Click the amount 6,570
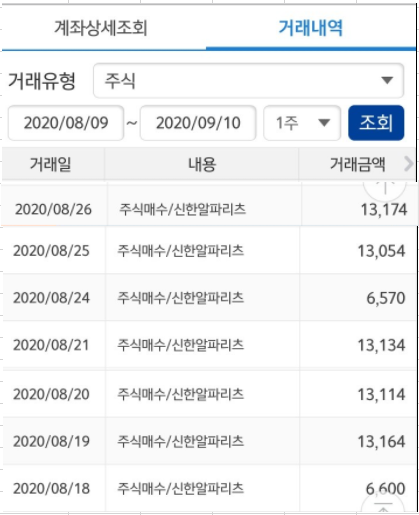The image size is (419, 515). point(386,298)
